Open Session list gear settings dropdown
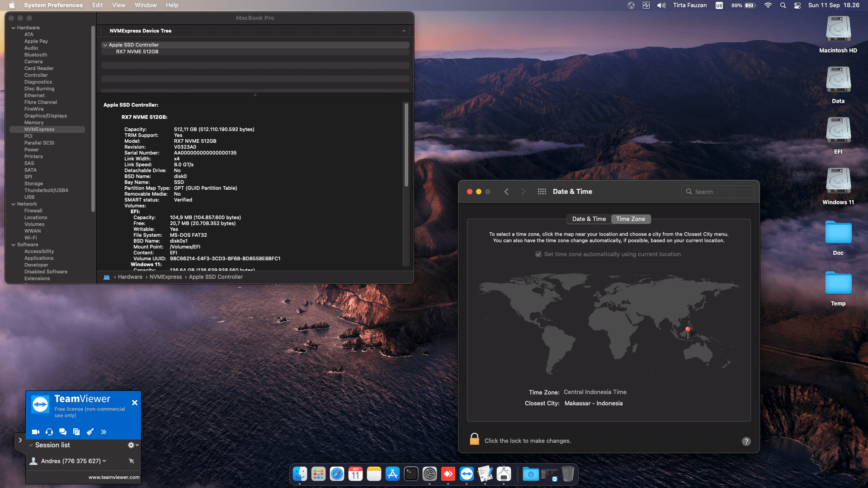This screenshot has width=868, height=488. click(x=132, y=445)
